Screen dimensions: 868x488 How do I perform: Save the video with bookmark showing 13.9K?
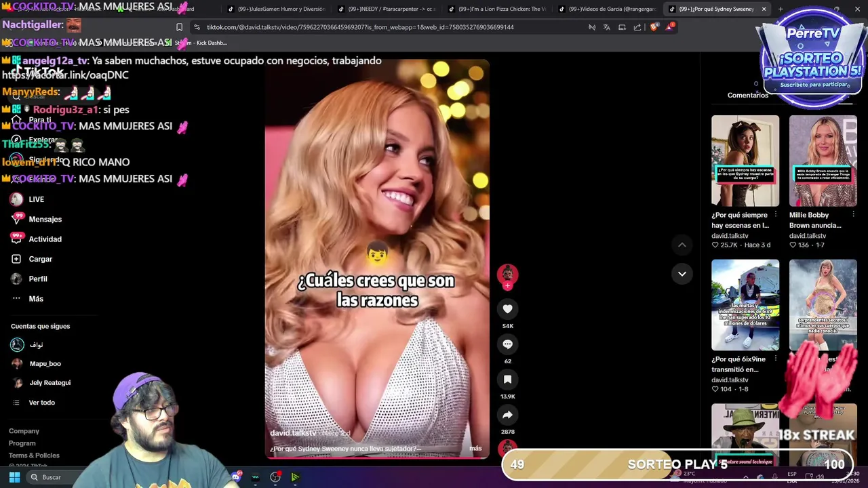[x=507, y=380]
